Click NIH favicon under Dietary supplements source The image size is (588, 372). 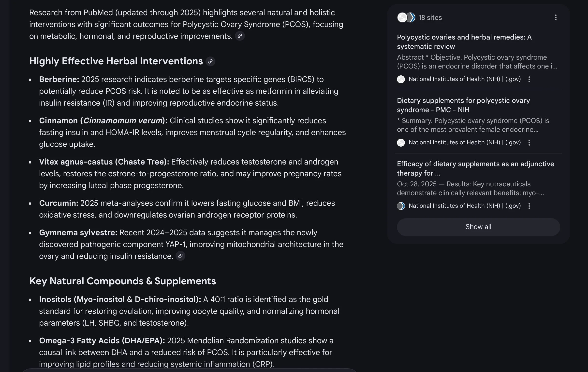click(401, 143)
